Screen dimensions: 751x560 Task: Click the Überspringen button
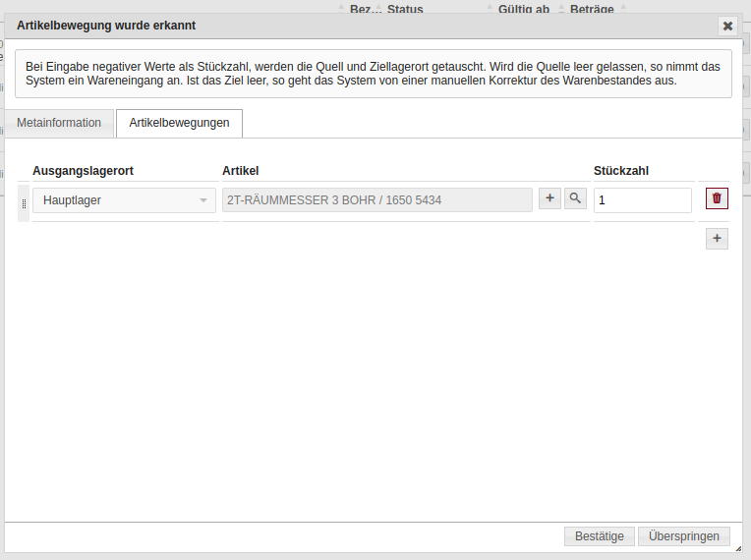pyautogui.click(x=684, y=536)
